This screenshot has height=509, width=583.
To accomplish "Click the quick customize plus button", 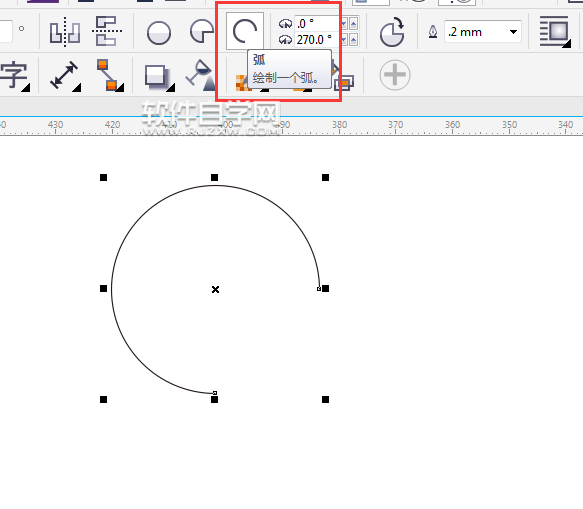I will tap(395, 75).
